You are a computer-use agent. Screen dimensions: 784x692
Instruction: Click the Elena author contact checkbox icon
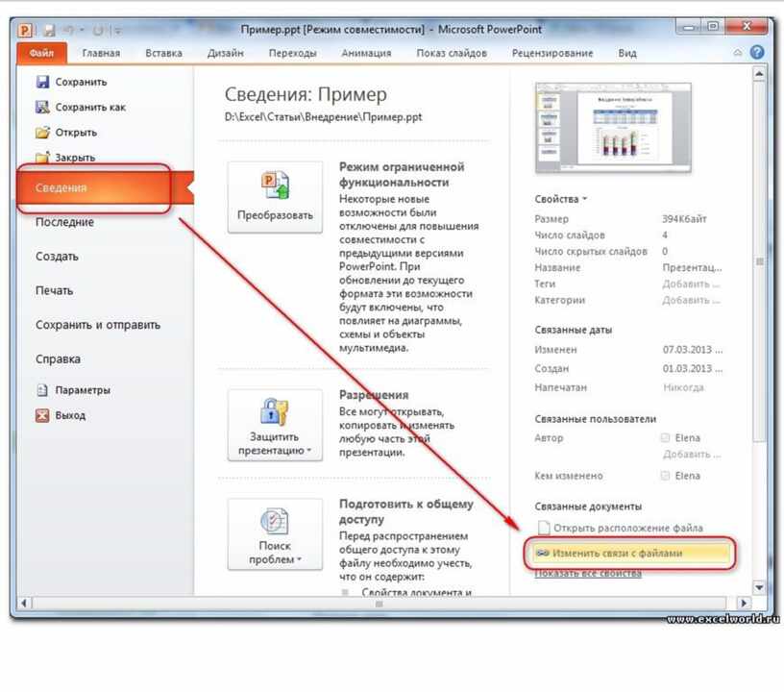[x=665, y=438]
